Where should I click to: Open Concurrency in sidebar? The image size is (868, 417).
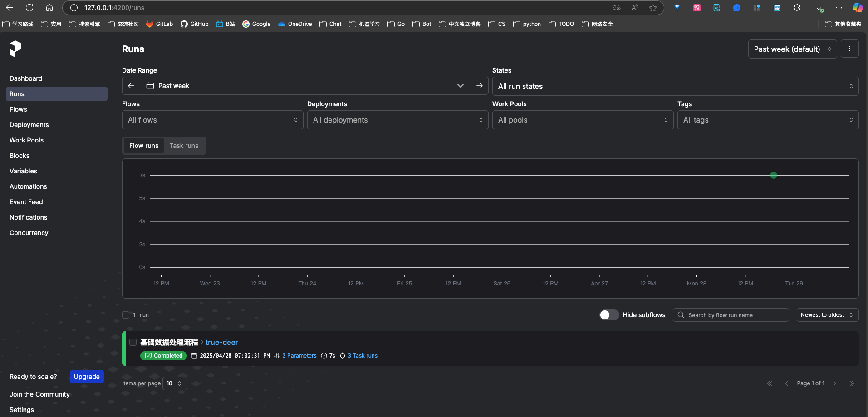pyautogui.click(x=57, y=233)
